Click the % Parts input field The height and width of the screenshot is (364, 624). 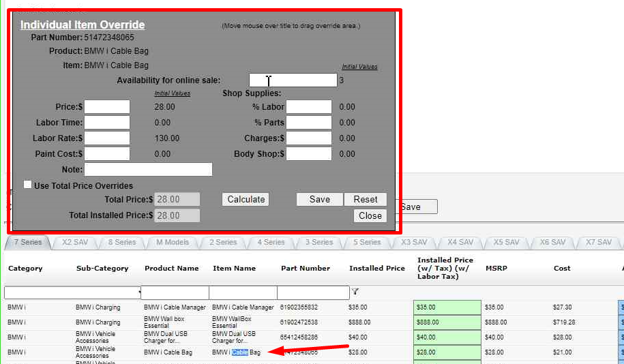pos(309,123)
